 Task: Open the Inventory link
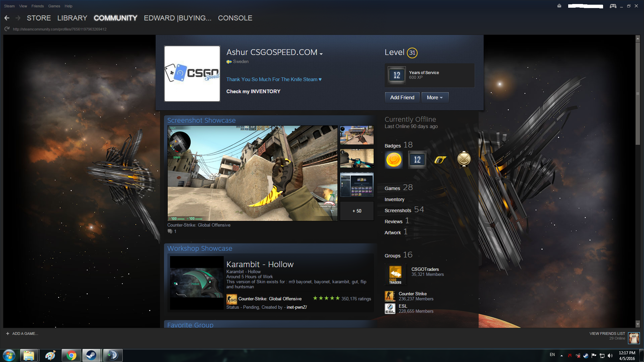pos(394,199)
